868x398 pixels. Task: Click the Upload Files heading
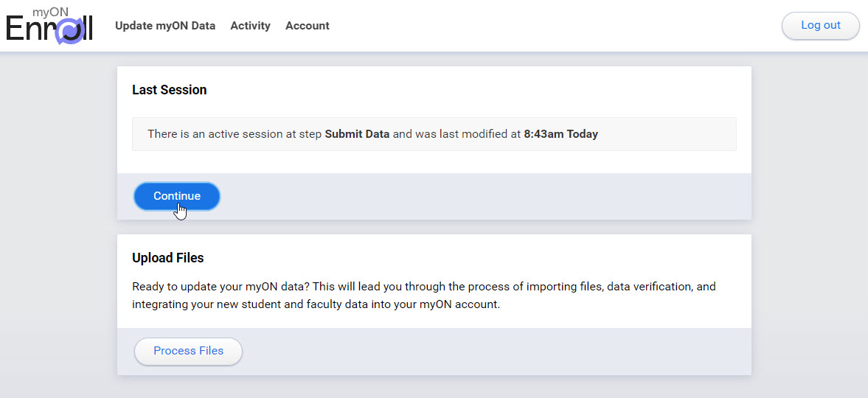click(167, 257)
